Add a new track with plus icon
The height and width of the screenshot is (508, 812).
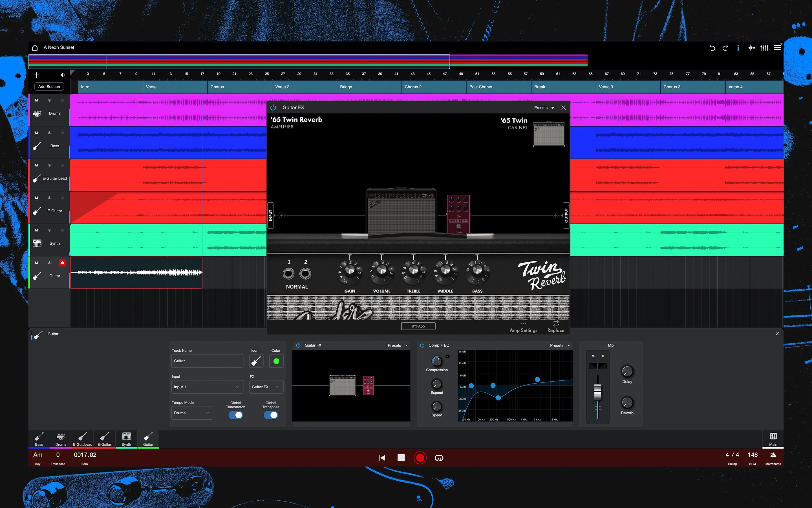pos(37,75)
